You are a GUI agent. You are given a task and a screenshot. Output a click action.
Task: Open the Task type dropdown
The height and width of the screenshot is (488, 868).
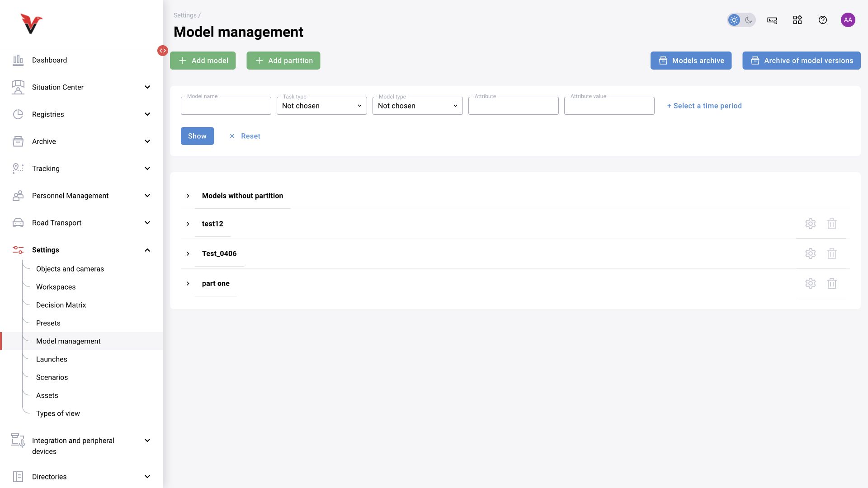322,106
